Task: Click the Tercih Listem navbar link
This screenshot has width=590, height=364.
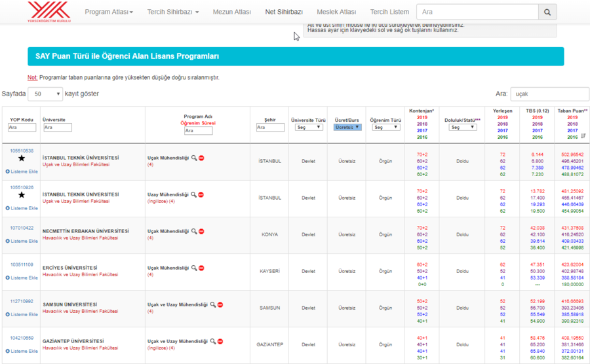Action: pyautogui.click(x=389, y=12)
